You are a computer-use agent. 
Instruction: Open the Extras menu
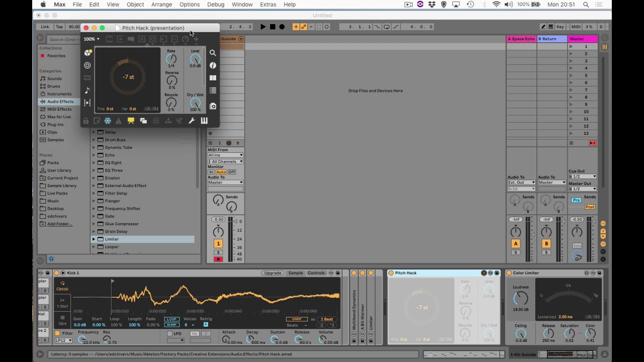click(268, 5)
